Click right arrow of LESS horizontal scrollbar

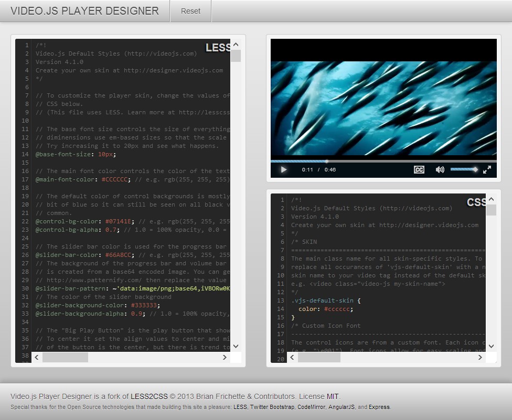225,358
